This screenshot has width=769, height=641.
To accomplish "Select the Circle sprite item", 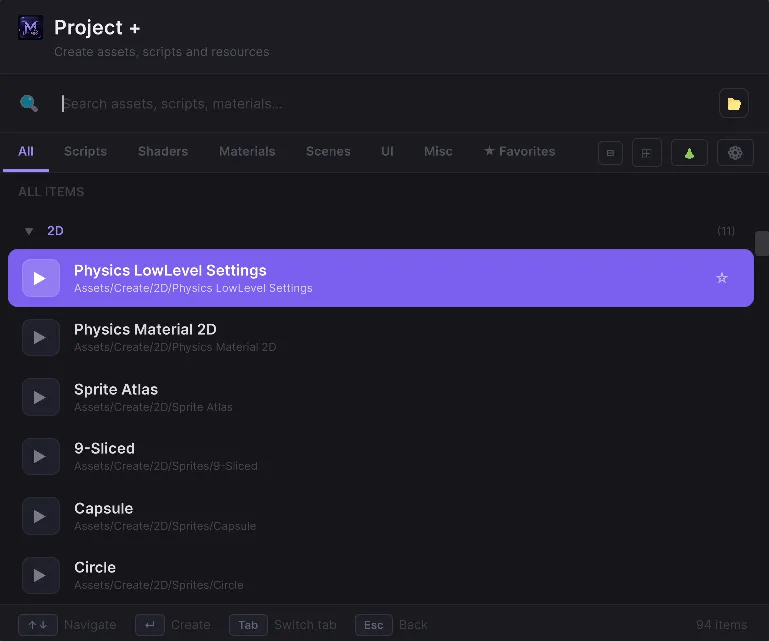I will click(x=381, y=576).
